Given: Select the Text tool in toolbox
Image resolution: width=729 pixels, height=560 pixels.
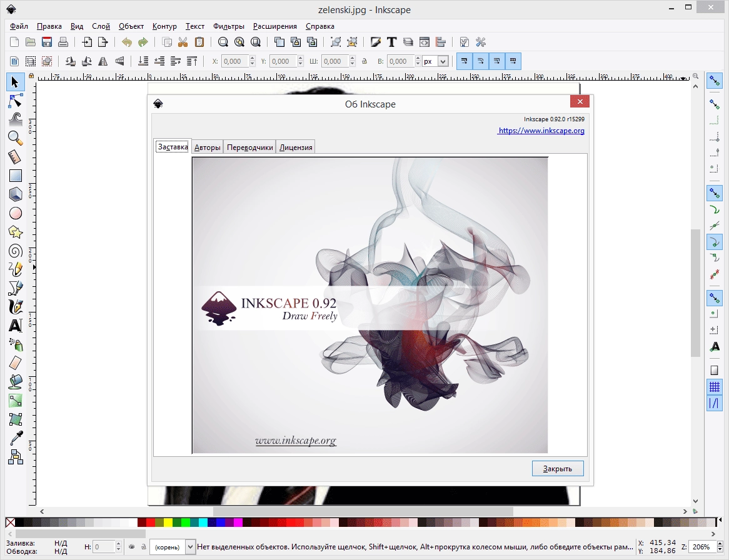Looking at the screenshot, I should [16, 326].
